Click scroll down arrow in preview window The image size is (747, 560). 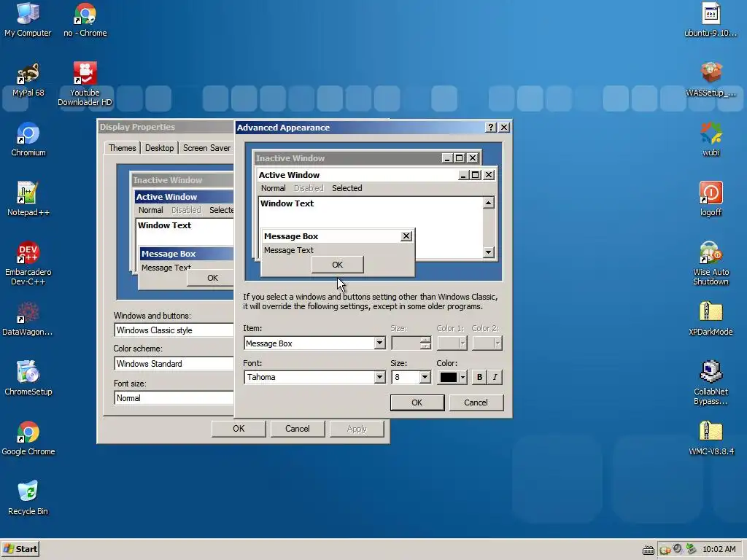[x=488, y=252]
